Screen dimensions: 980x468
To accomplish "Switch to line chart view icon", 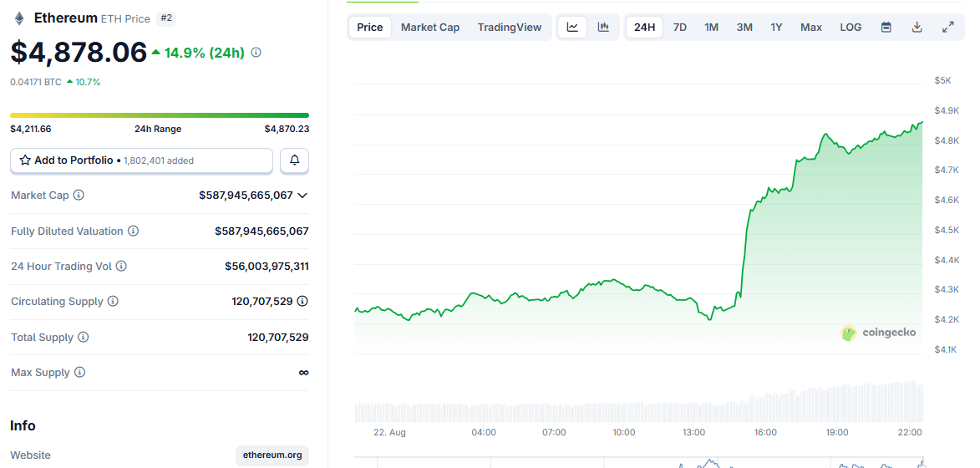I will [572, 28].
